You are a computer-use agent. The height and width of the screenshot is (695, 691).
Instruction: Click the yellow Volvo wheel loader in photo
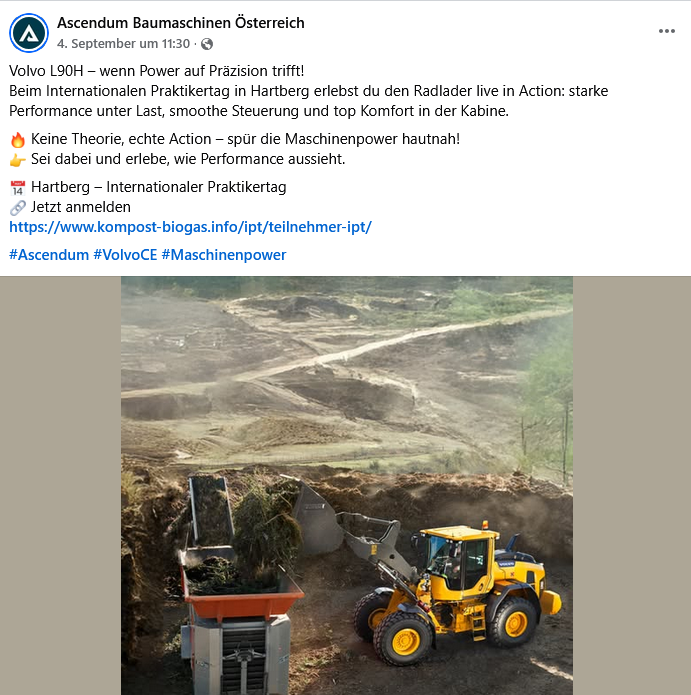coord(459,592)
